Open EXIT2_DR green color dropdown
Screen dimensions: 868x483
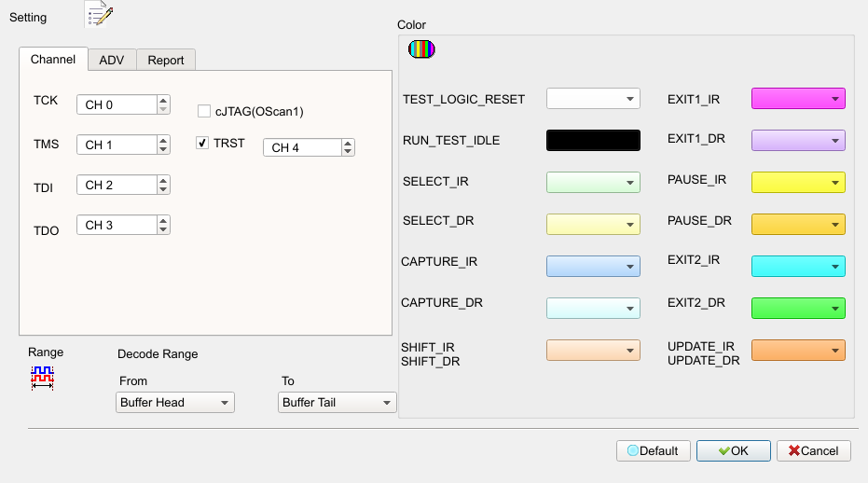[798, 308]
